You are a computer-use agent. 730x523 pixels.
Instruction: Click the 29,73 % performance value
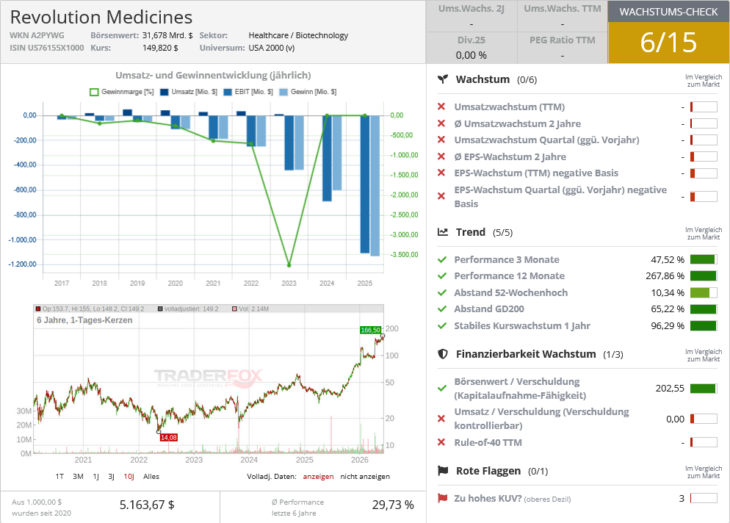393,505
